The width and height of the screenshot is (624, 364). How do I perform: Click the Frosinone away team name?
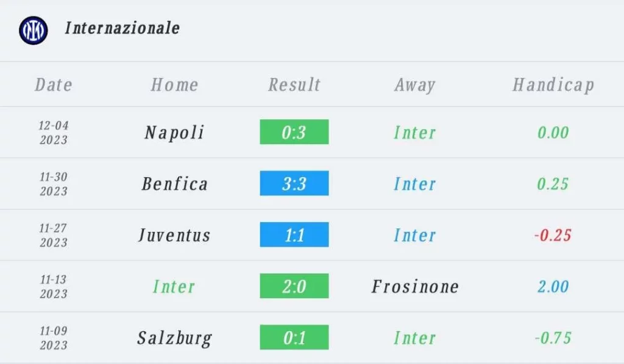click(415, 287)
